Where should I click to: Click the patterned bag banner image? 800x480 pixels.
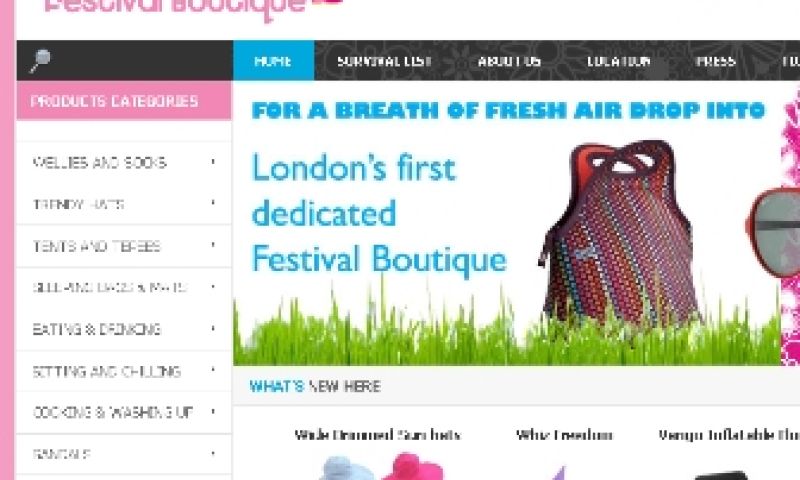[620, 232]
